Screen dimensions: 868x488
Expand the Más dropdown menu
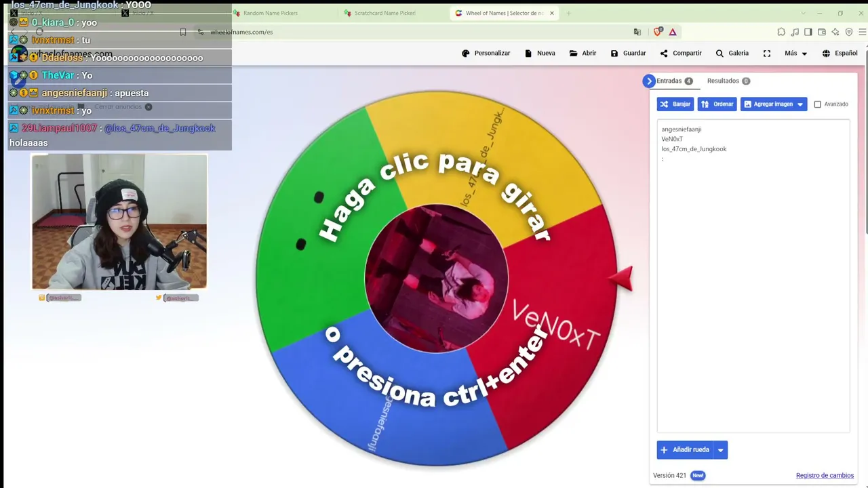tap(795, 53)
